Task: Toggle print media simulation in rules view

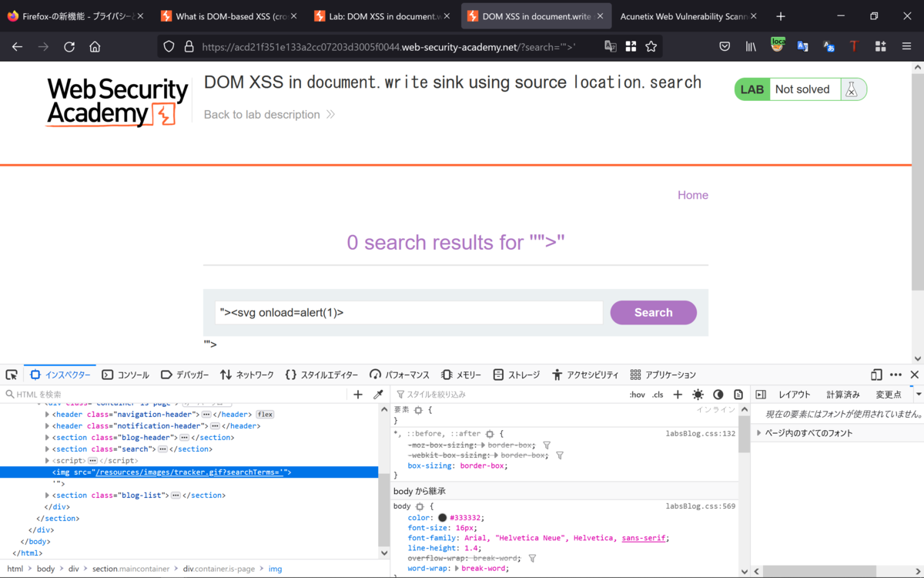Action: pyautogui.click(x=738, y=395)
